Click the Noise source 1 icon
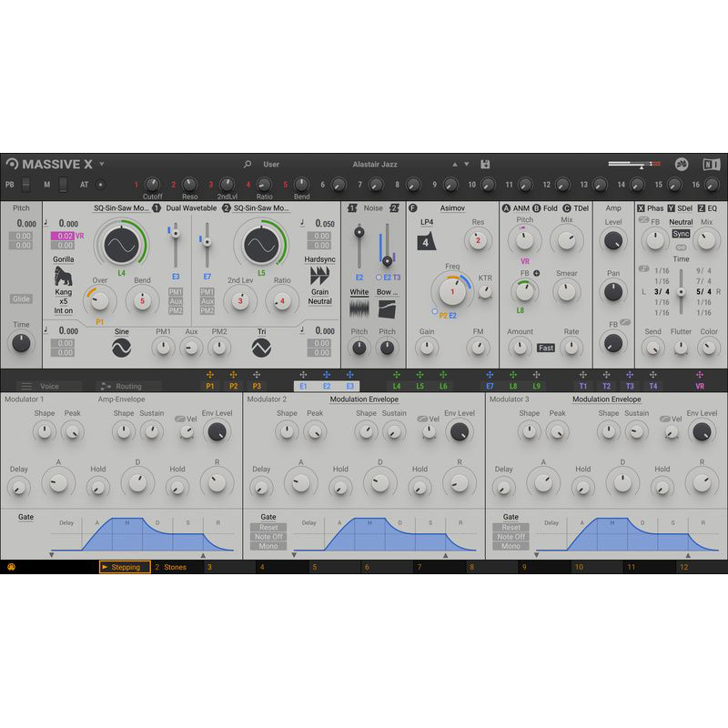Screen dimensions: 728x728 click(352, 208)
